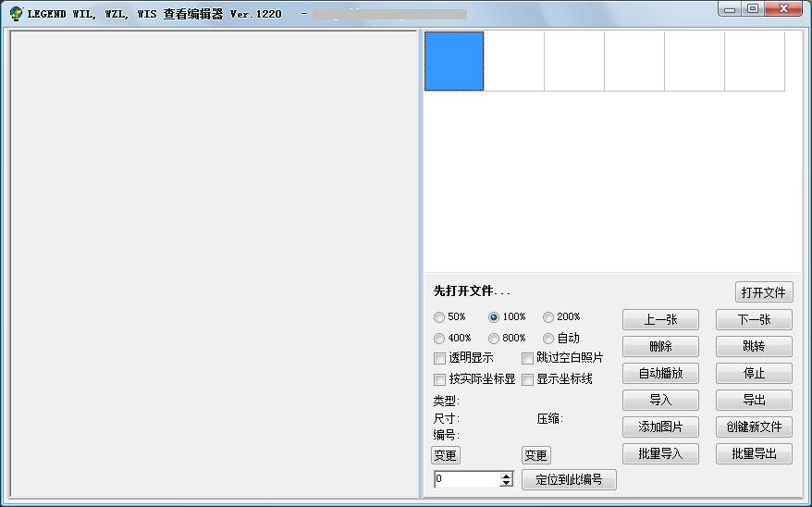Click the 类型: label
Screen dimensions: 812x507
(447, 401)
